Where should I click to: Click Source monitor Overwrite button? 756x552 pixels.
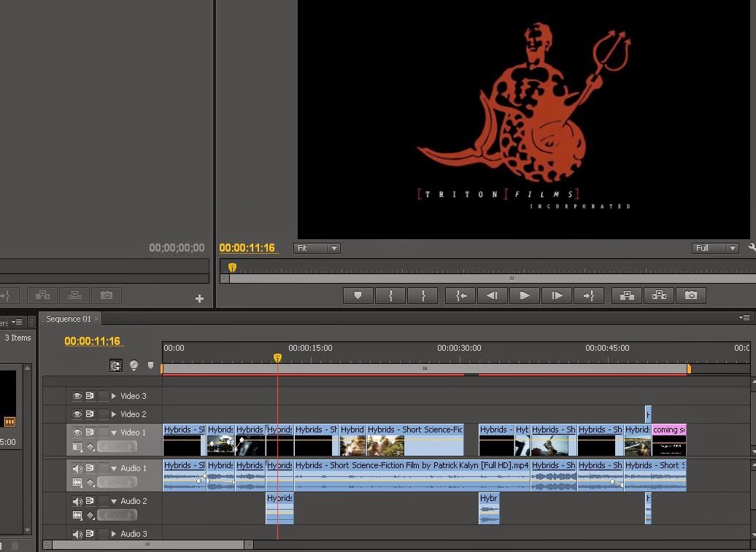click(74, 295)
